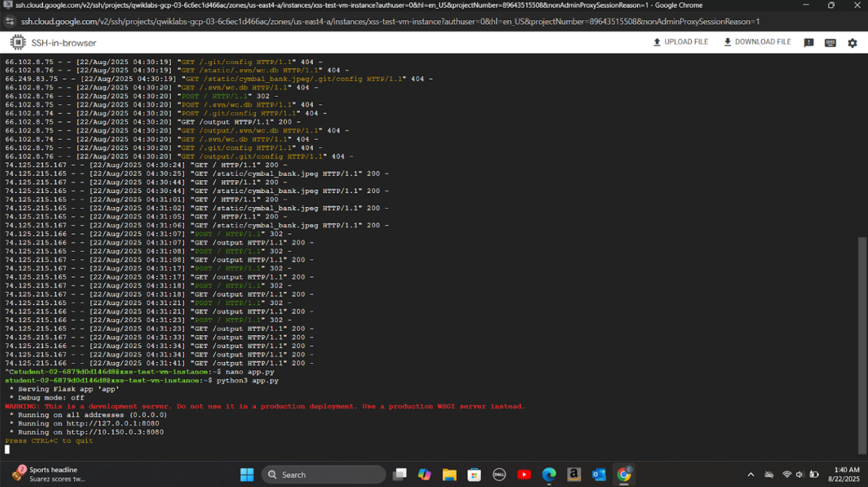Open SSH-in-browser settings gear
This screenshot has height=487, width=868.
pyautogui.click(x=852, y=43)
